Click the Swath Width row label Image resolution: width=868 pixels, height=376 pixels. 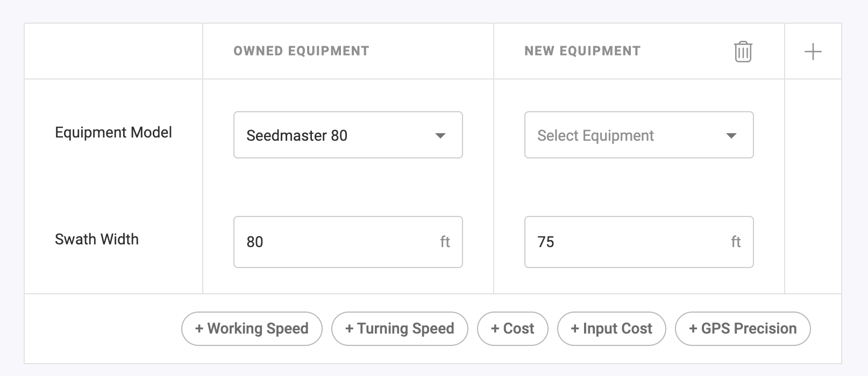click(97, 239)
